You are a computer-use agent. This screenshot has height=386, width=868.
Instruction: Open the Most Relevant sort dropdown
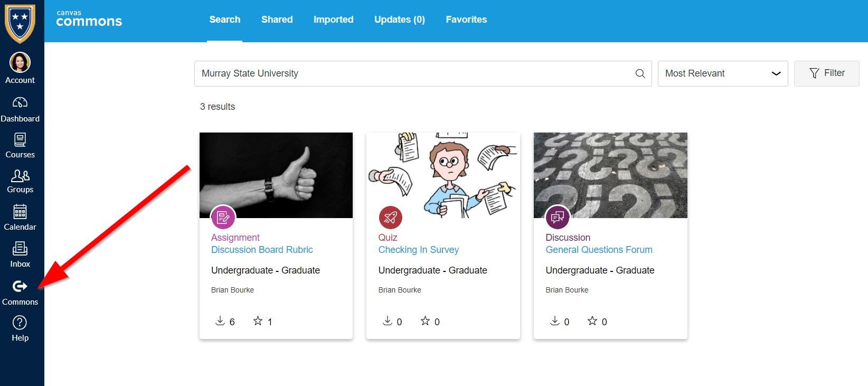(723, 73)
